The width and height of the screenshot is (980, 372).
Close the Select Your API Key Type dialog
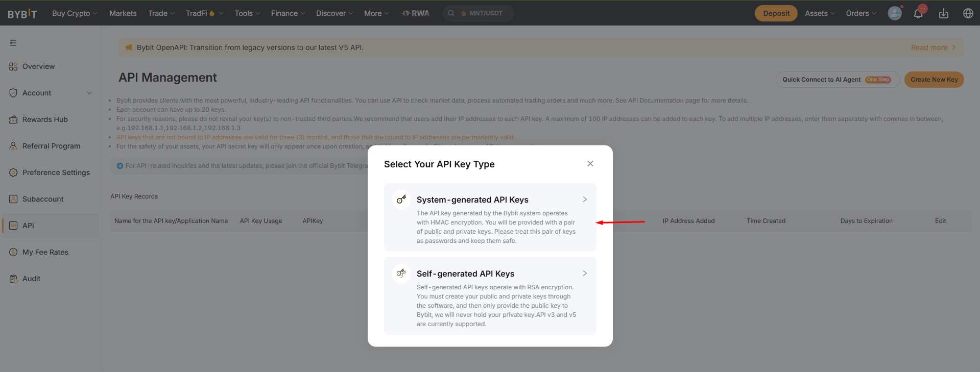tap(590, 164)
